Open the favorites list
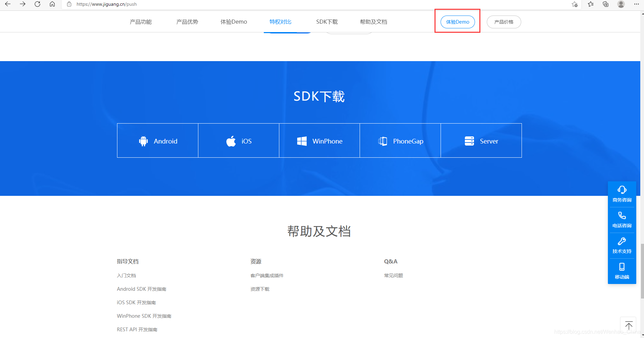 pyautogui.click(x=591, y=4)
